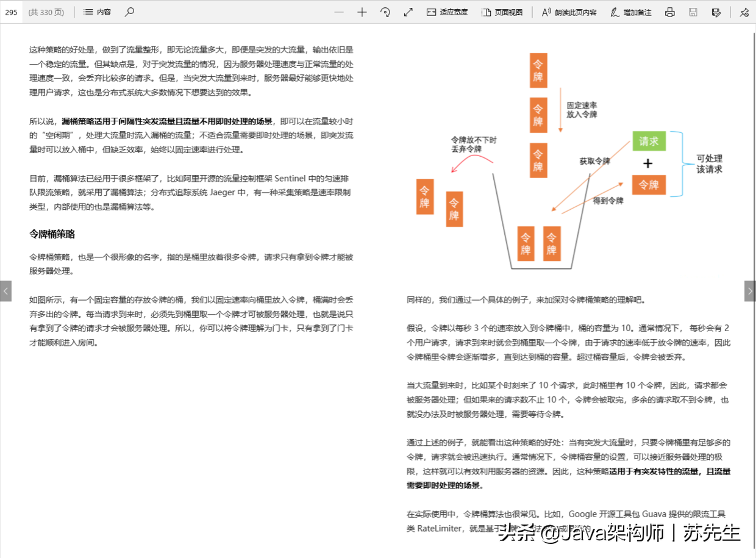Go to previous page with left arrow

point(5,291)
